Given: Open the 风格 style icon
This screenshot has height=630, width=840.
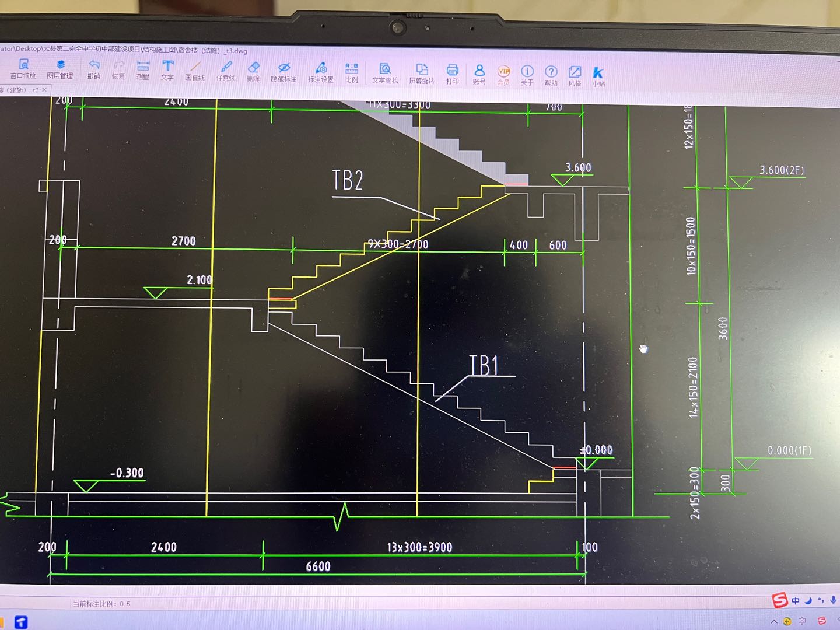Looking at the screenshot, I should pos(575,77).
